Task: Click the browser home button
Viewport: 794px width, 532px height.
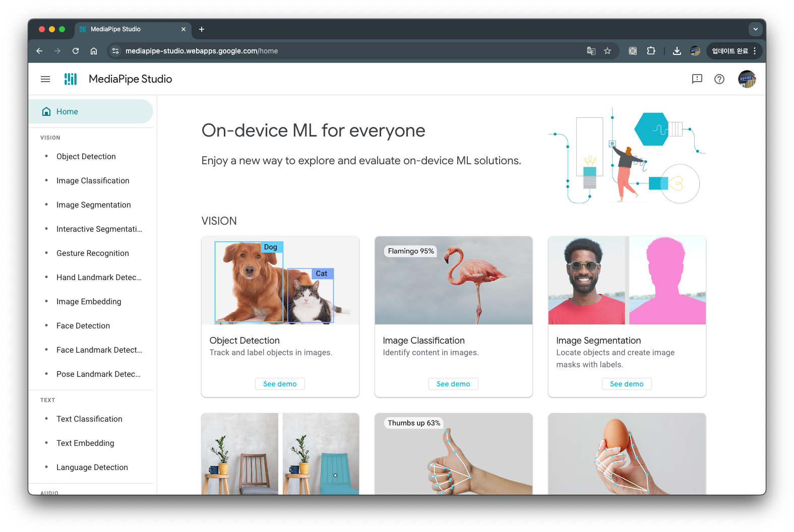Action: coord(94,51)
